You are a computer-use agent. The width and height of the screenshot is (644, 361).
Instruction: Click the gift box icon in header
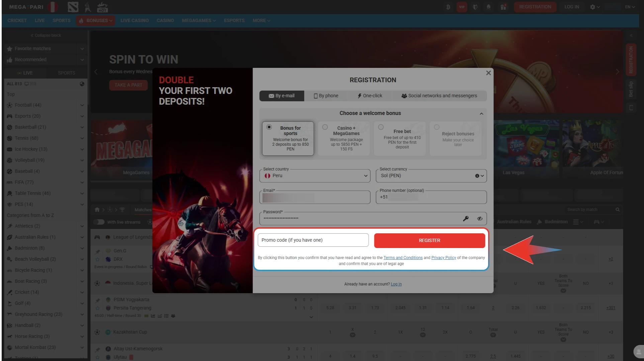[503, 7]
